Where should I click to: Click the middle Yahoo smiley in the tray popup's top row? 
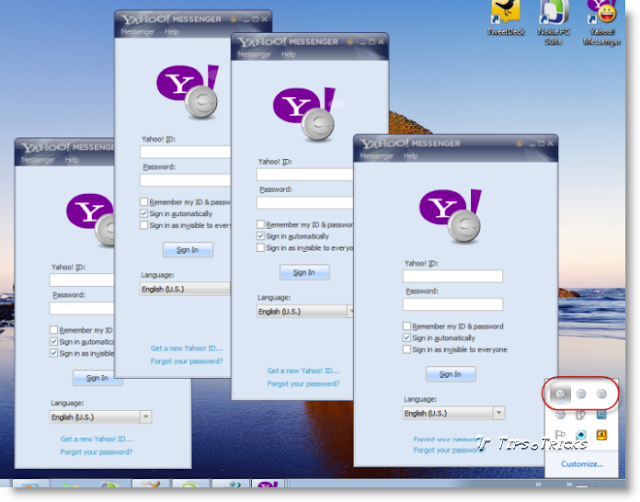(581, 393)
